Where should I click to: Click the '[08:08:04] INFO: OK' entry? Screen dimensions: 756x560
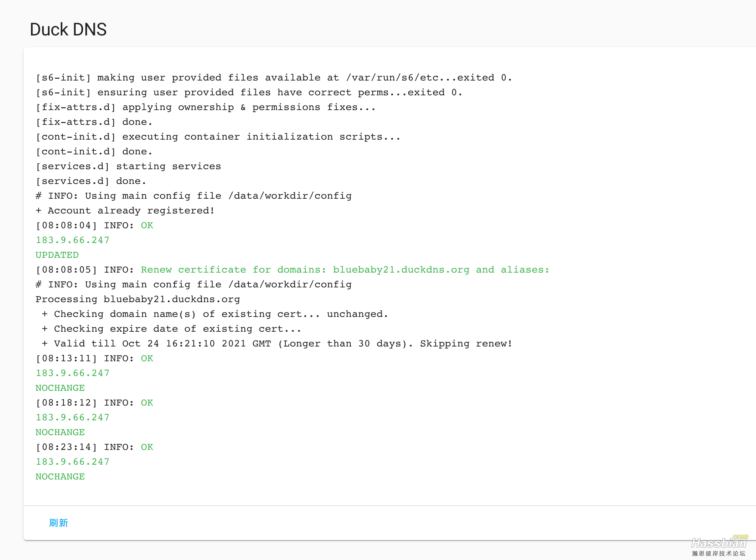[94, 225]
